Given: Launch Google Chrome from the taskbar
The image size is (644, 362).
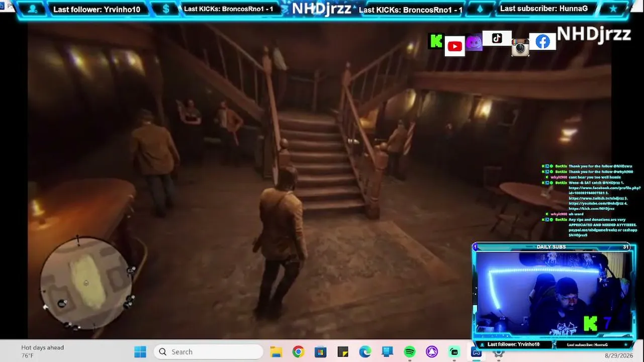Looking at the screenshot, I should coord(298,352).
